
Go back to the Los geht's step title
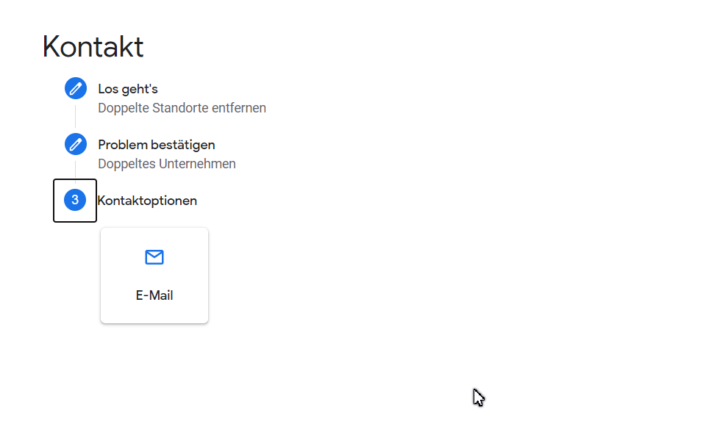128,89
